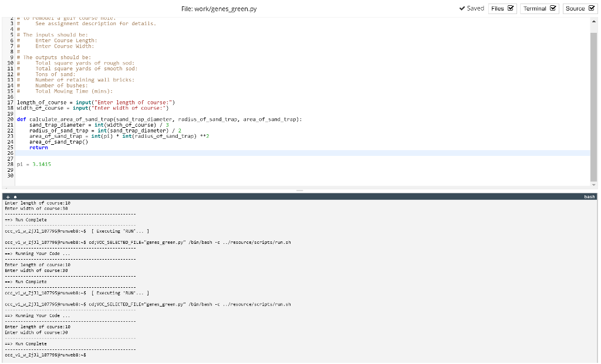This screenshot has width=601, height=364.
Task: Click the area_of_sand_trap() call on line 24
Action: (59, 142)
